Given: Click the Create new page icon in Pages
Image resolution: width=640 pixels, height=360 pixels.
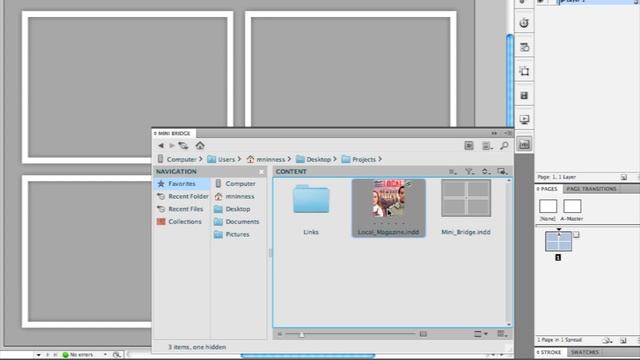Looking at the screenshot, I should pos(623,340).
